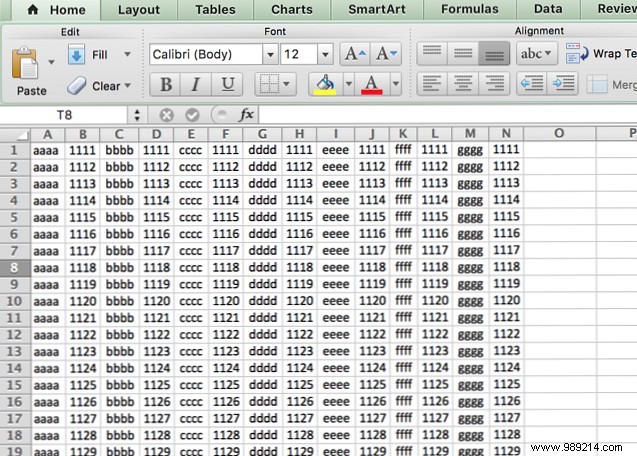
Task: Open the Clear dropdown arrow
Action: (x=128, y=85)
